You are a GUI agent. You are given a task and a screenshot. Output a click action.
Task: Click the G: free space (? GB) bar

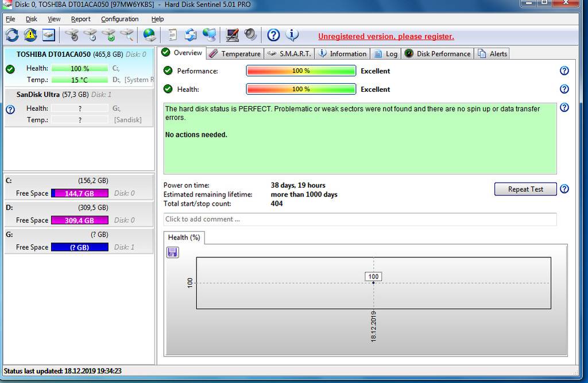point(79,247)
